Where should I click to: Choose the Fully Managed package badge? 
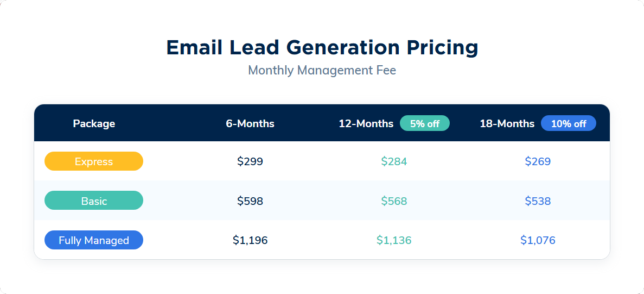point(94,240)
